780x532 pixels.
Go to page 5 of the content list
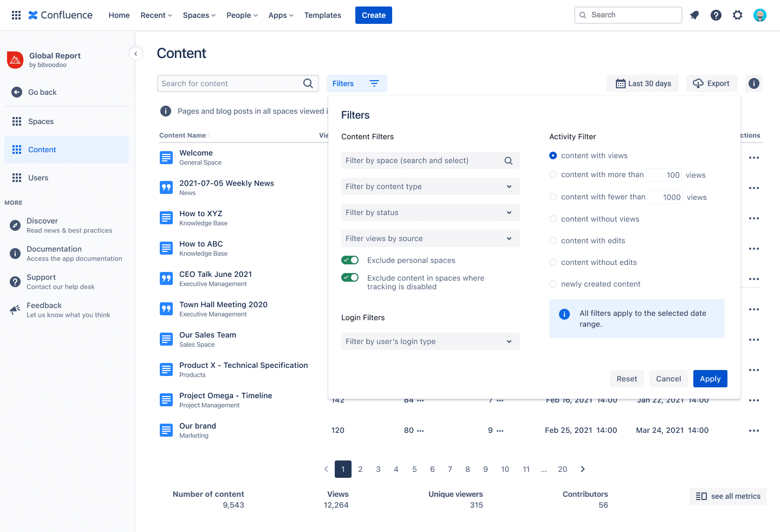point(414,469)
